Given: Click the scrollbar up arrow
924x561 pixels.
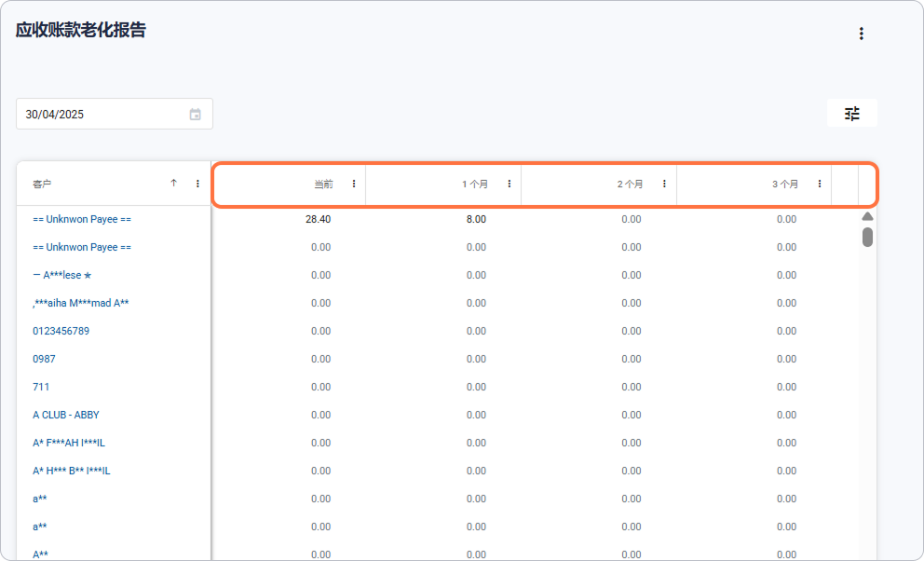Looking at the screenshot, I should click(867, 216).
